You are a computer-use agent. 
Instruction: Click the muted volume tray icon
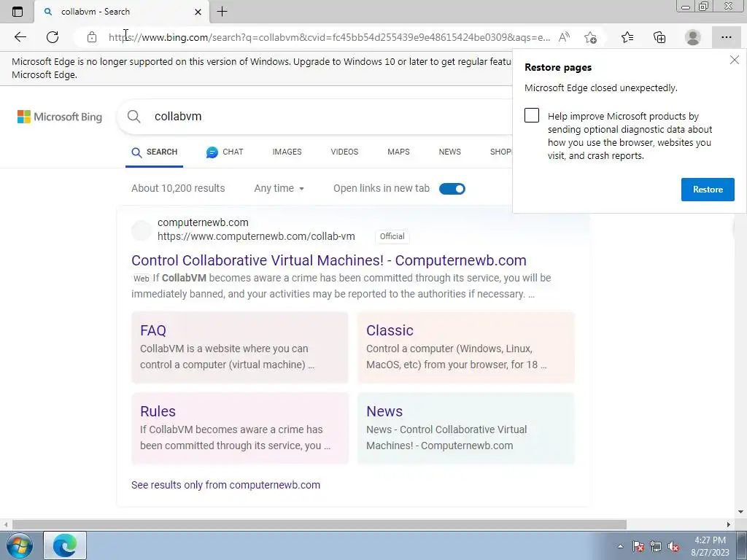point(673,547)
